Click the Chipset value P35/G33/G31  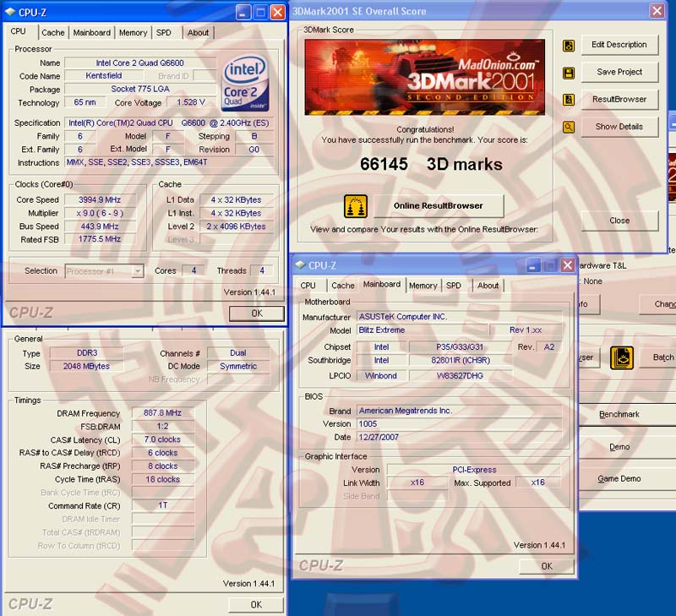(461, 347)
